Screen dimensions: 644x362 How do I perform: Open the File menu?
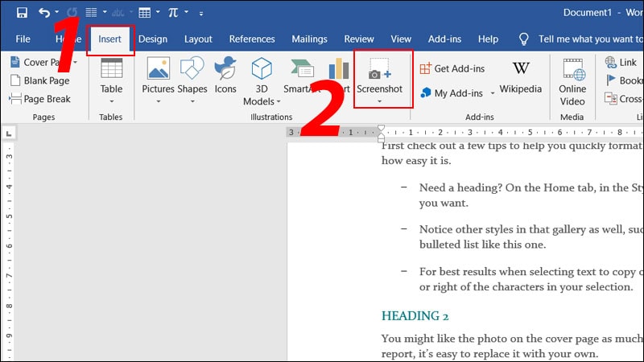tap(23, 39)
